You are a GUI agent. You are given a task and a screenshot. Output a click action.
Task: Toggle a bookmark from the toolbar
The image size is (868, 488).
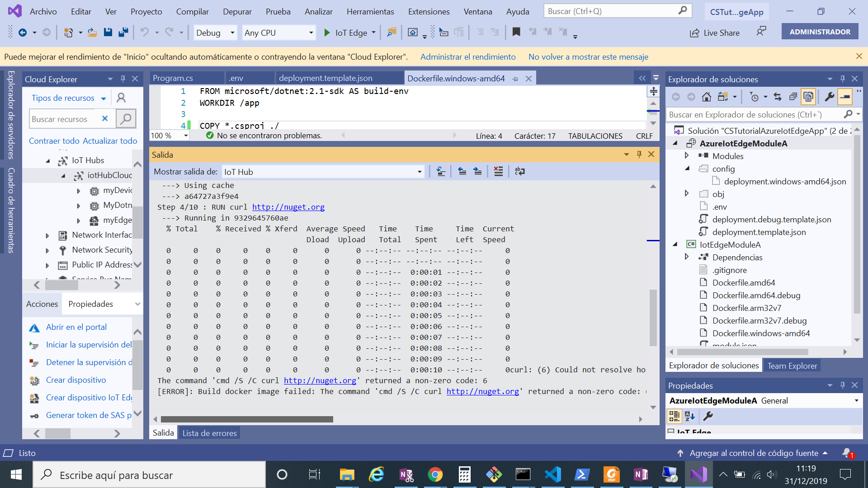516,32
